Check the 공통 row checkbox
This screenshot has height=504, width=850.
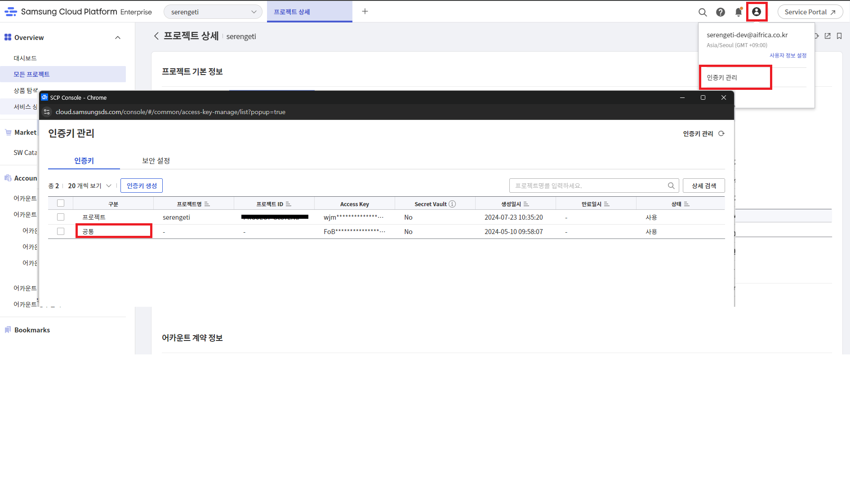[x=61, y=231]
